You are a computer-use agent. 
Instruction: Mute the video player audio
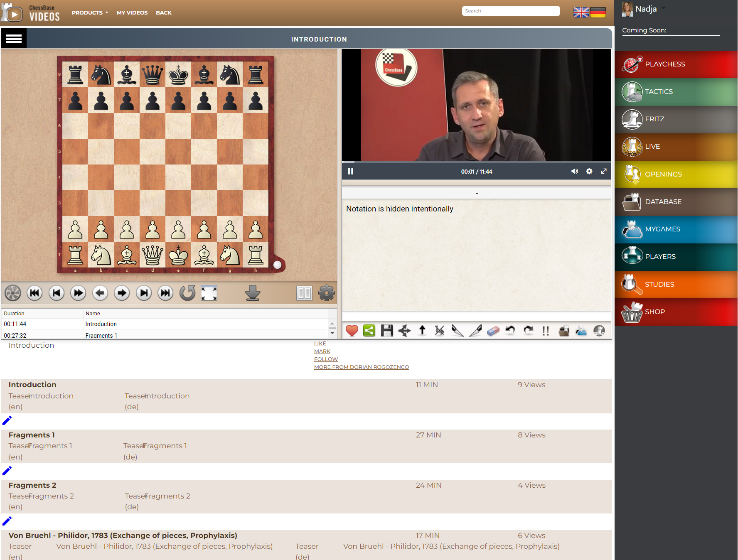pyautogui.click(x=575, y=171)
